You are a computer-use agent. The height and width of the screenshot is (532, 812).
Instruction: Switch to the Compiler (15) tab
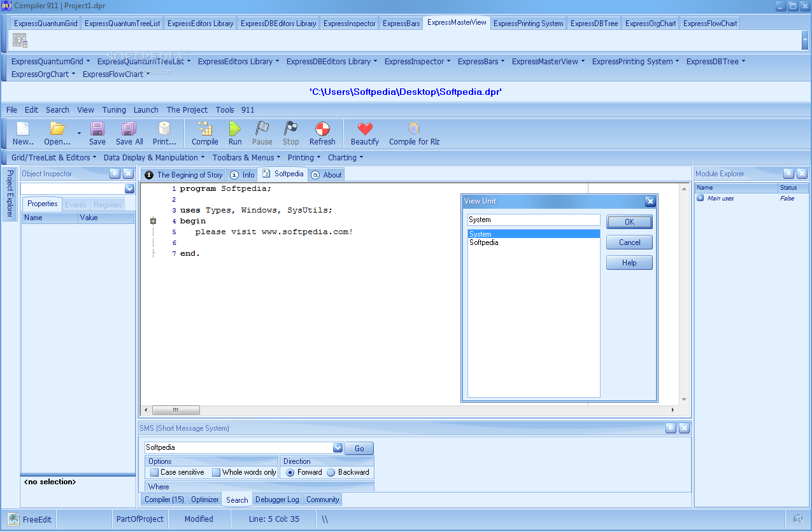point(164,500)
